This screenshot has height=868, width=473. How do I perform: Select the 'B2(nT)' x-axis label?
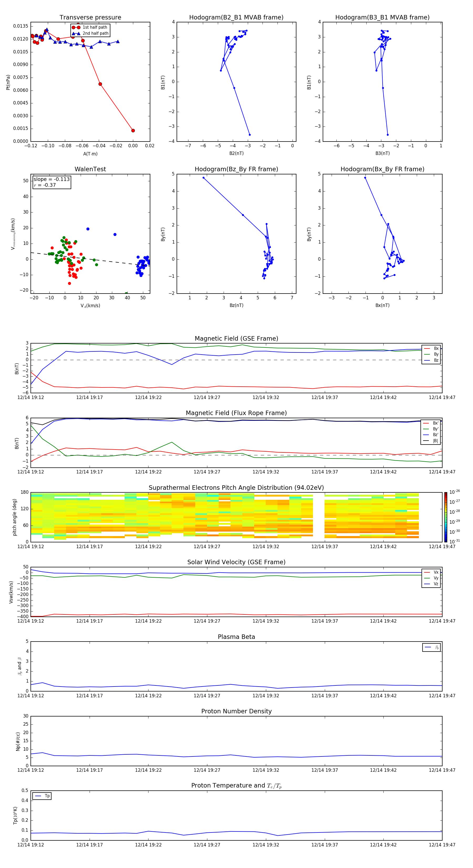pyautogui.click(x=236, y=154)
